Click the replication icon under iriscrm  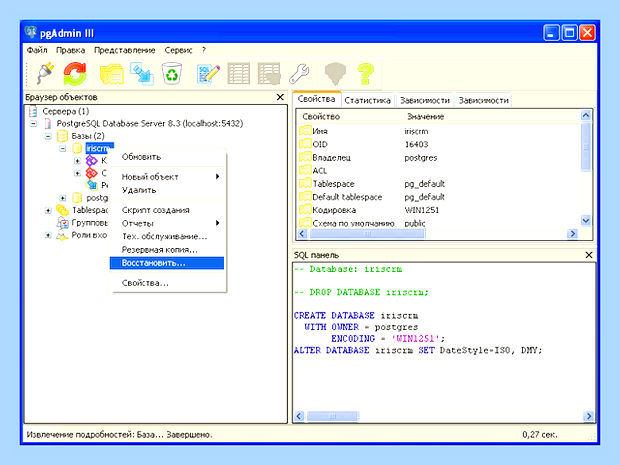(x=92, y=185)
